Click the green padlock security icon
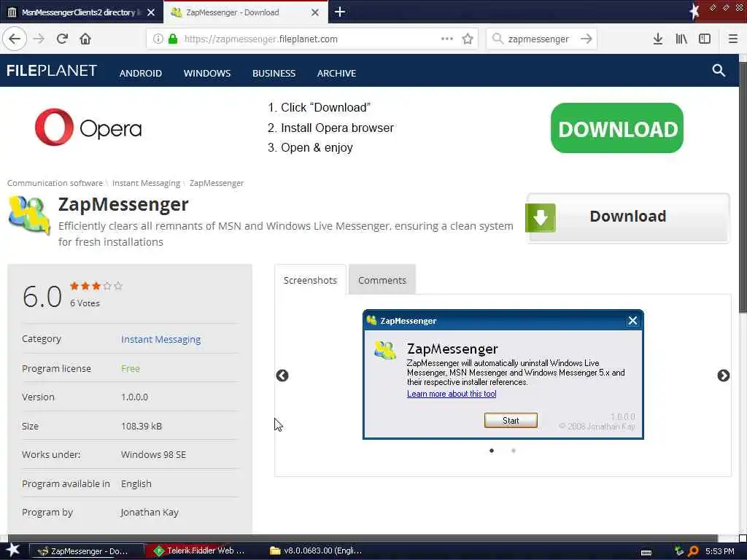 pos(173,39)
